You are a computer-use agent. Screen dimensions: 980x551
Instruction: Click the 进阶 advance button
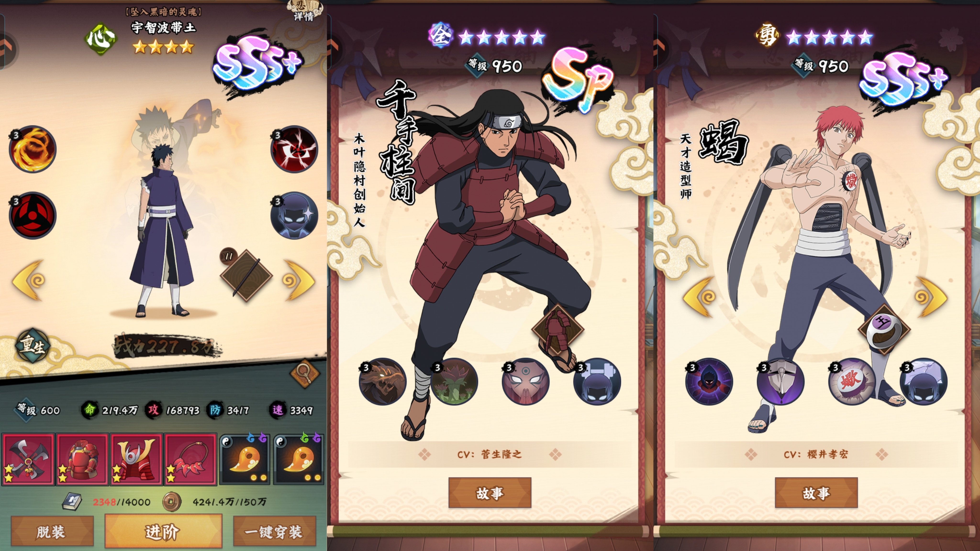tap(163, 531)
